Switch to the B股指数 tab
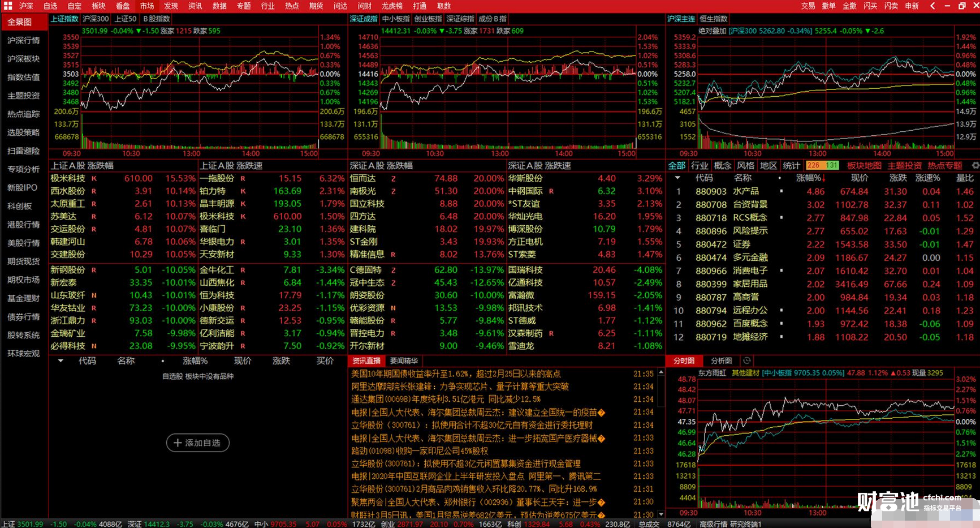The width and height of the screenshot is (980, 528). (157, 19)
